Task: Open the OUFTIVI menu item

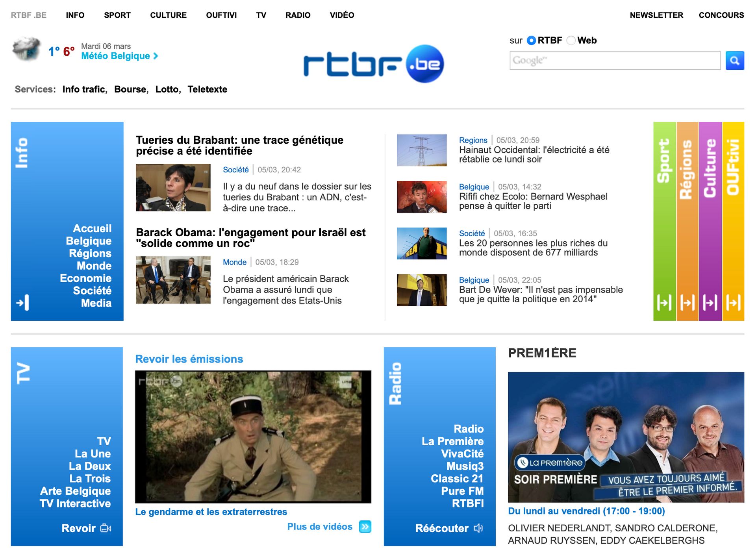Action: click(x=221, y=15)
